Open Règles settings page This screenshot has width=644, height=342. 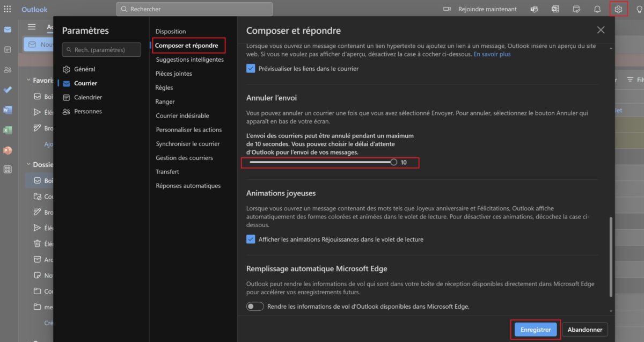click(x=164, y=88)
